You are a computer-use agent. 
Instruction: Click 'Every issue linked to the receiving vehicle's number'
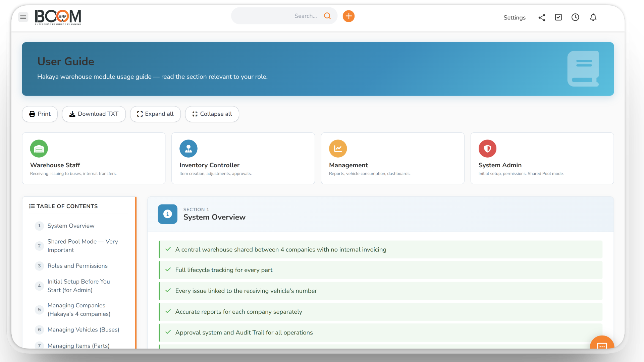coord(381,291)
